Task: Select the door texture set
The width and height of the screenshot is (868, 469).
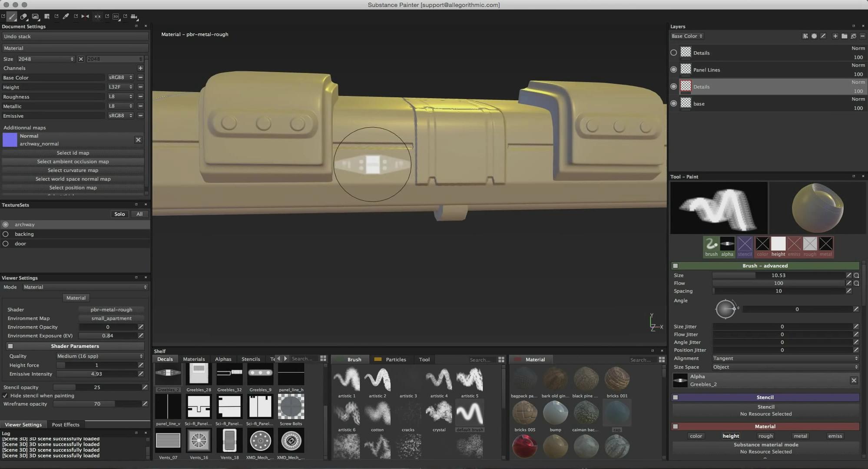Action: click(20, 244)
